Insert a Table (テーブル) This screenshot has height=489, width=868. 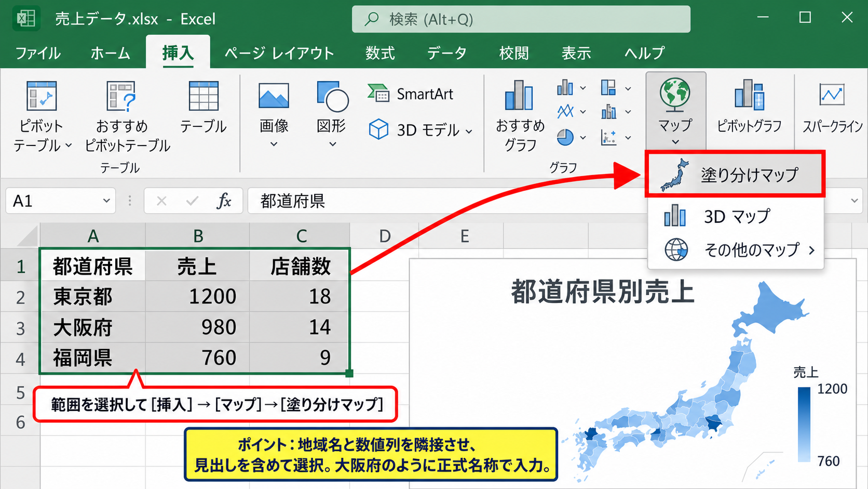point(203,108)
